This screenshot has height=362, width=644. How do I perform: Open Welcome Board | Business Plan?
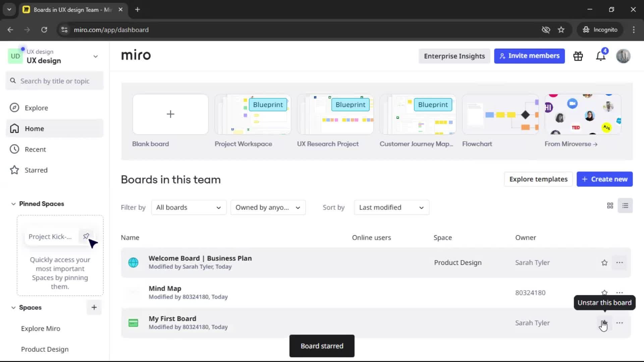(200, 258)
